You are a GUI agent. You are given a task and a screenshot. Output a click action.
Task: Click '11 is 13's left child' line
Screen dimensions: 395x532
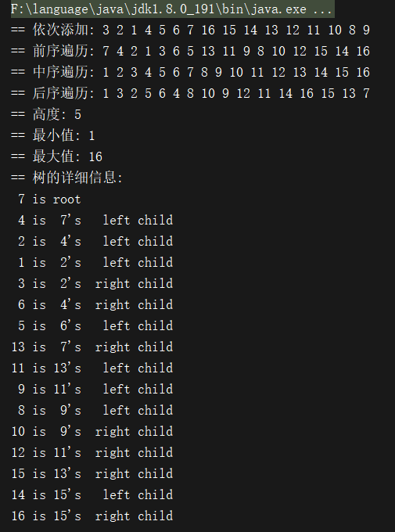92,368
